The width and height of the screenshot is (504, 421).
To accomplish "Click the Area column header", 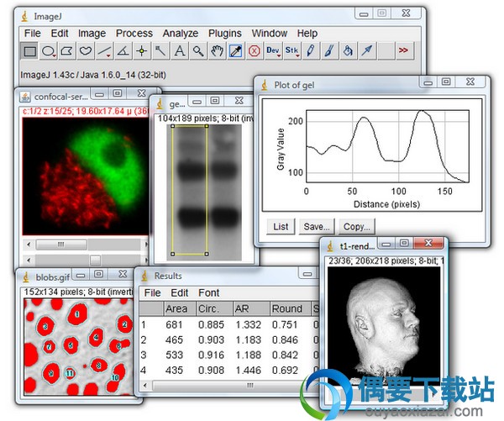I will (x=180, y=308).
